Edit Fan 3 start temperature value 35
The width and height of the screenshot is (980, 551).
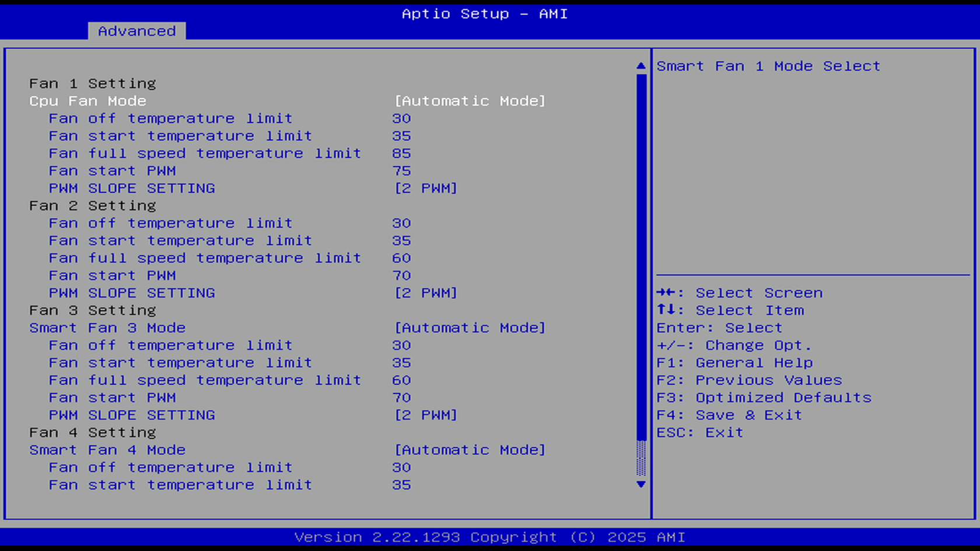(401, 363)
